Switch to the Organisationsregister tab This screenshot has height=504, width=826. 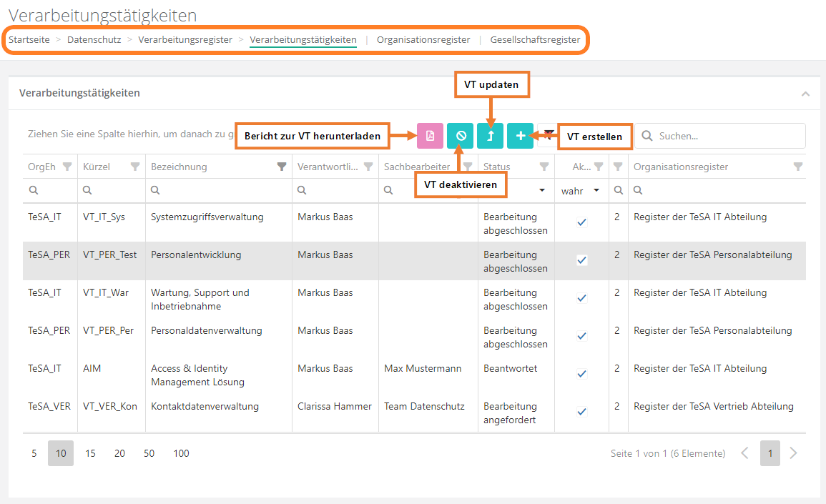click(x=423, y=40)
